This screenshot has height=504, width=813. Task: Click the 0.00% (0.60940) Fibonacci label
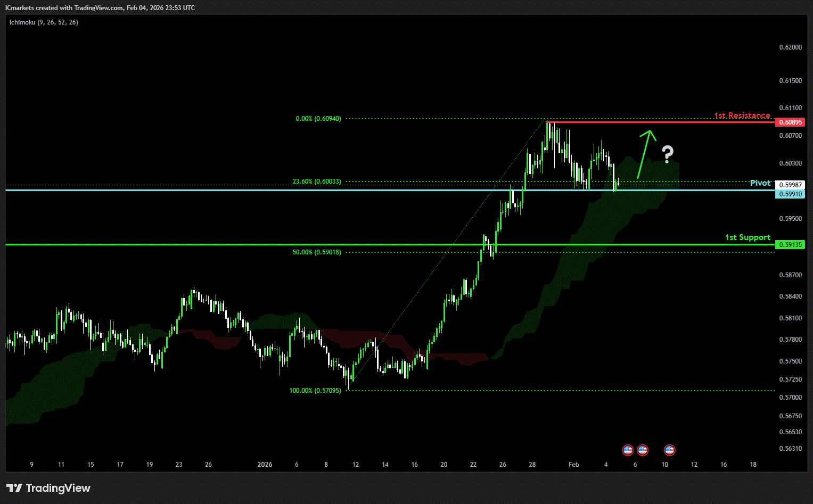pos(318,119)
